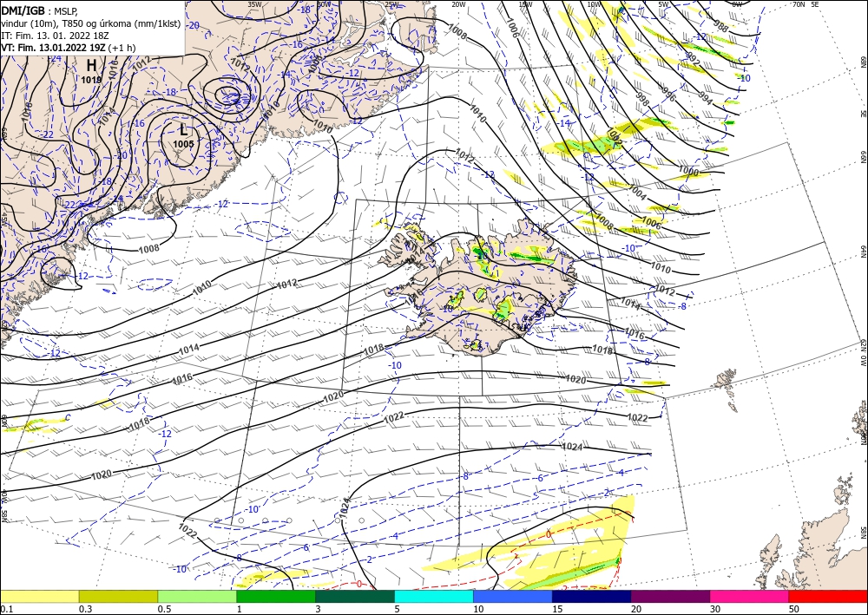Screen dimensions: 868x615
Task: Click the '0.1' legend value
Action: point(5,609)
